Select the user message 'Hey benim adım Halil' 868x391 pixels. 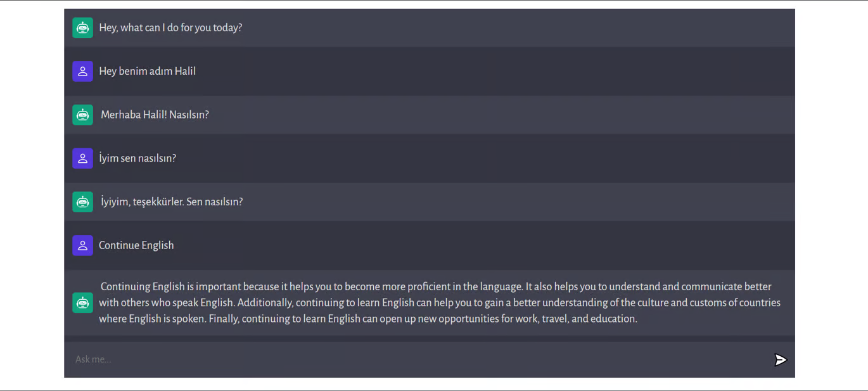tap(147, 72)
